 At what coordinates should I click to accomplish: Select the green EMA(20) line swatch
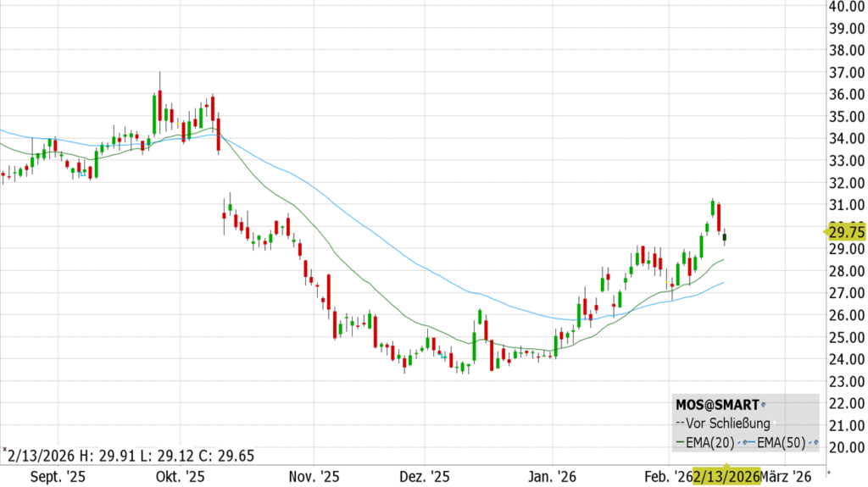(678, 442)
